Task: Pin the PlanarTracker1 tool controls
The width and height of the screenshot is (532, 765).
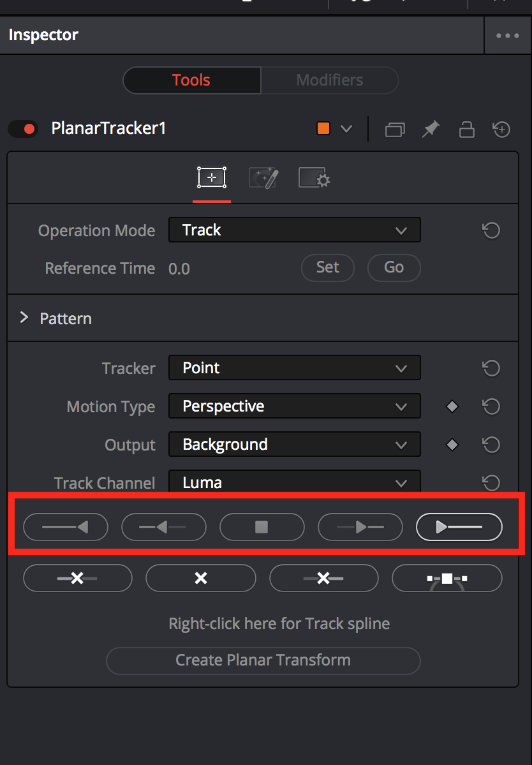Action: (x=431, y=130)
